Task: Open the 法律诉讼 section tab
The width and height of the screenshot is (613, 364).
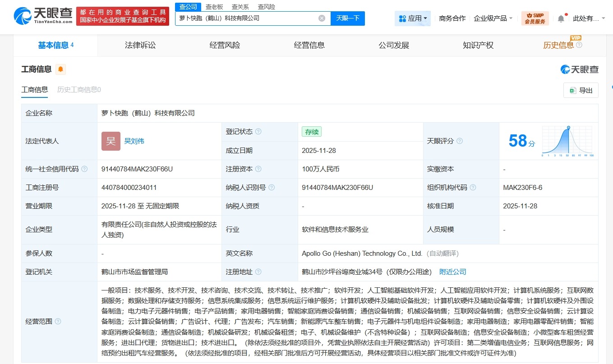Action: point(140,45)
